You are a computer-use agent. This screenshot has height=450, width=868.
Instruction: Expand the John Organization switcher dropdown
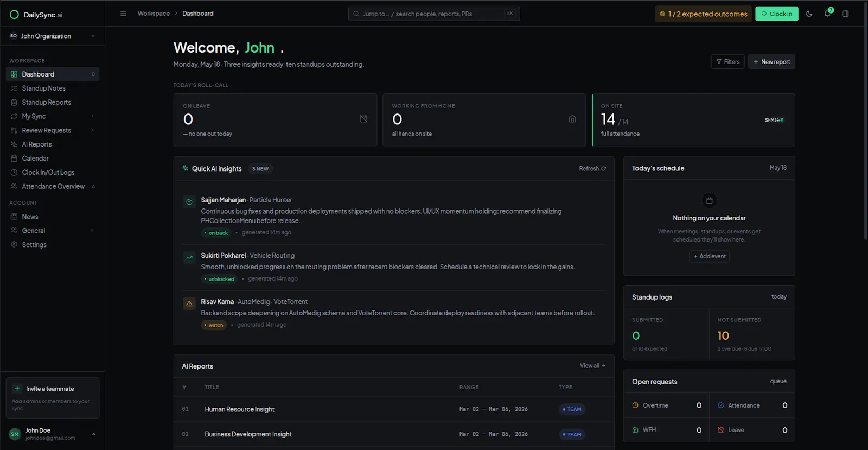[53, 36]
